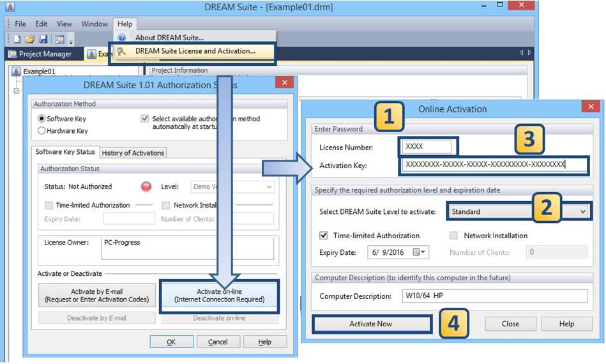Click the Number of Clients field in Online Activation
The width and height of the screenshot is (606, 364).
coord(557,252)
